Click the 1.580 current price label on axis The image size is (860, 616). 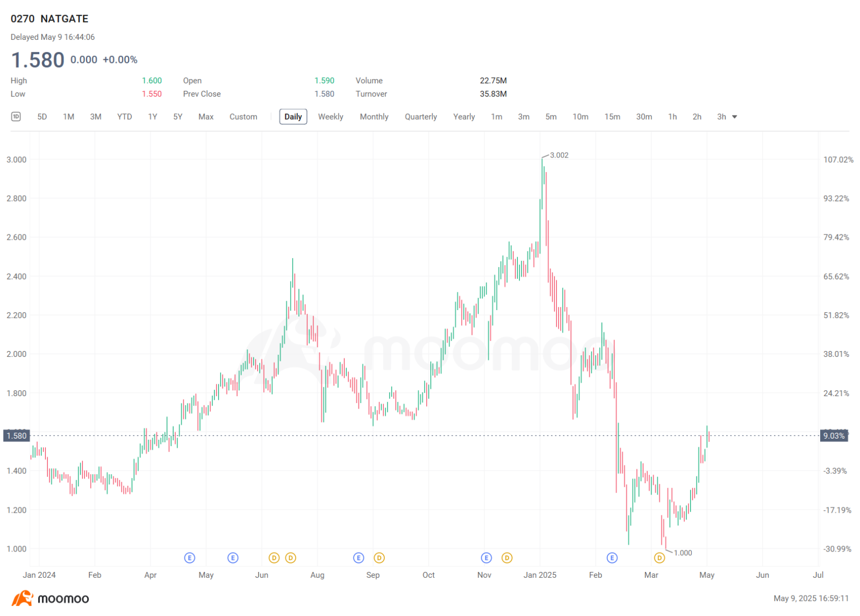pos(17,436)
